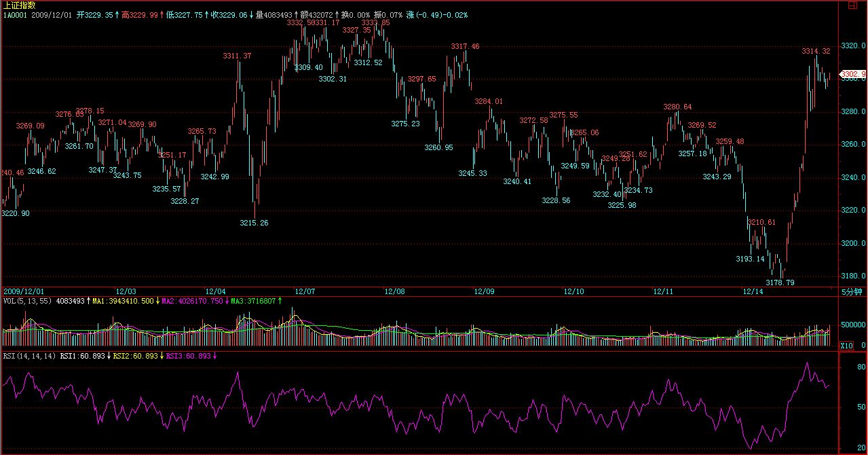Click the RSI axis value 80

tap(861, 367)
